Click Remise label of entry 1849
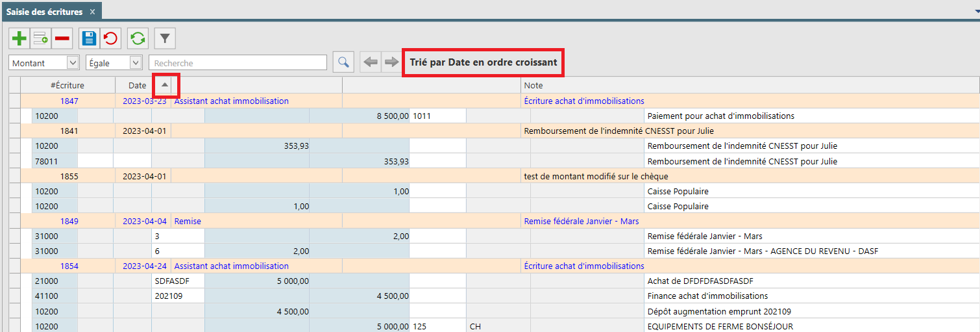The width and height of the screenshot is (980, 332). (188, 221)
